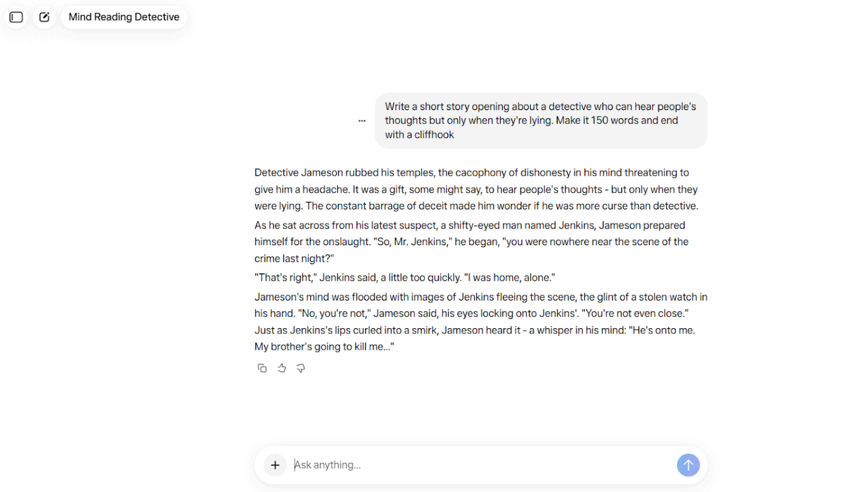Click the paragraph starting "As he sat across"

click(x=471, y=241)
